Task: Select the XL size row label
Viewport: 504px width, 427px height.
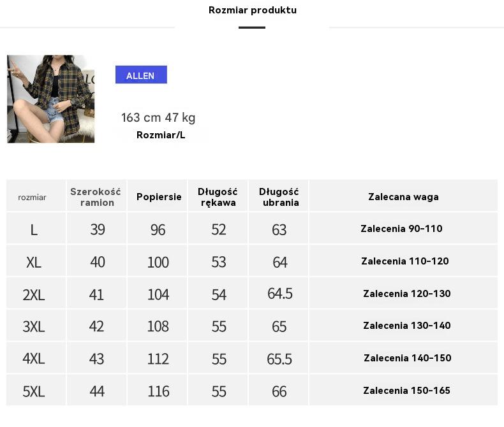Action: coord(34,262)
